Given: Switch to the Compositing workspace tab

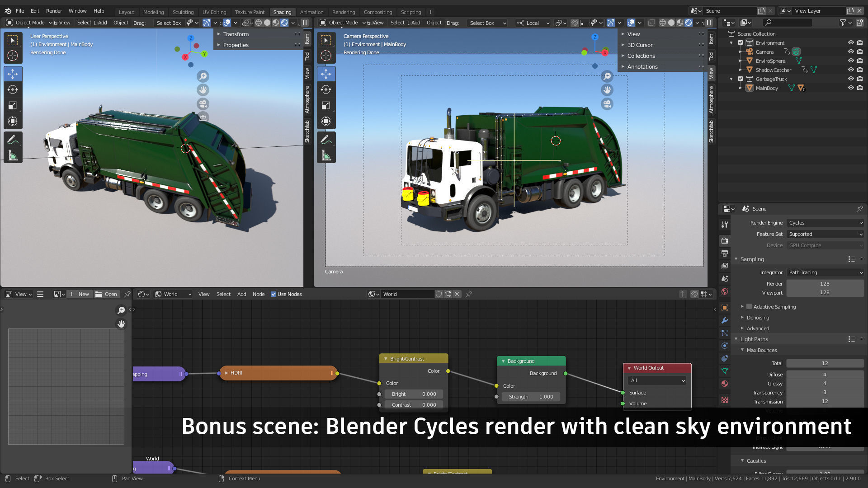Looking at the screenshot, I should tap(377, 12).
